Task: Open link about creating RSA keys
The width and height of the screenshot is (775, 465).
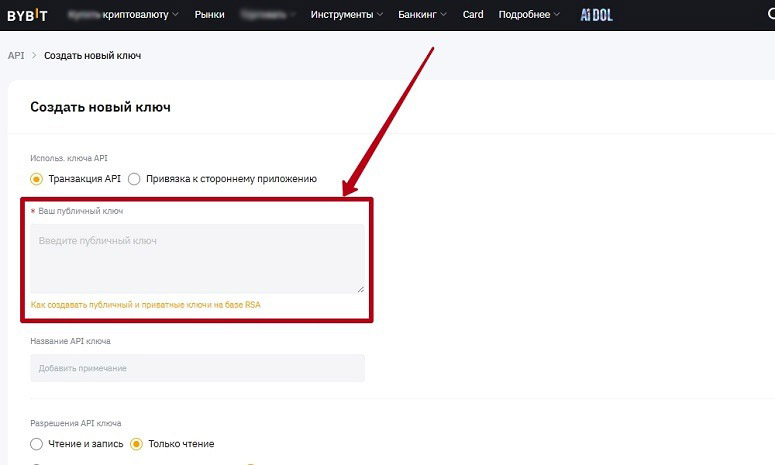Action: point(145,304)
